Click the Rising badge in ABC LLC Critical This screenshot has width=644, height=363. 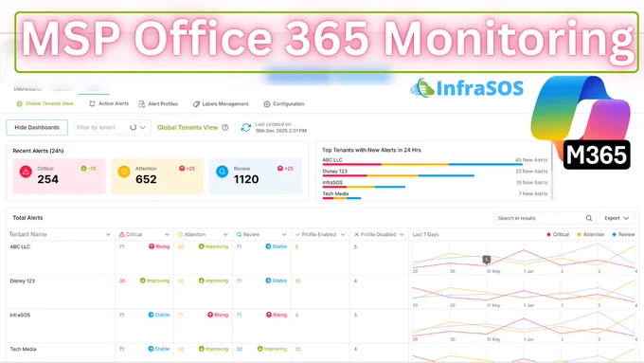(x=159, y=246)
